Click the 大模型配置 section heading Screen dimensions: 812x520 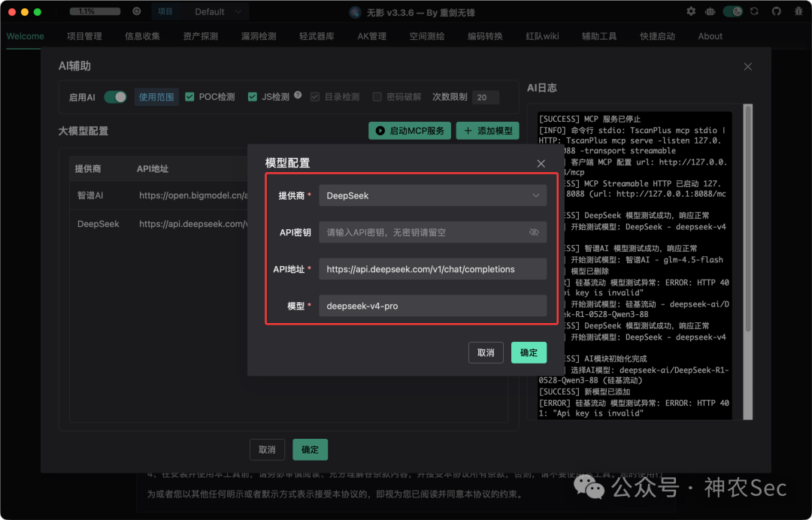83,131
